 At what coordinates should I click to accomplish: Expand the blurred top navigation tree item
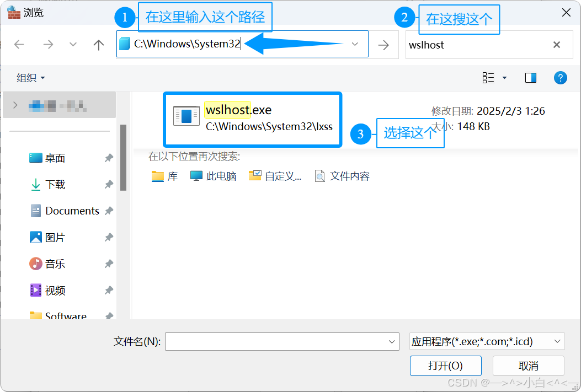coord(15,105)
